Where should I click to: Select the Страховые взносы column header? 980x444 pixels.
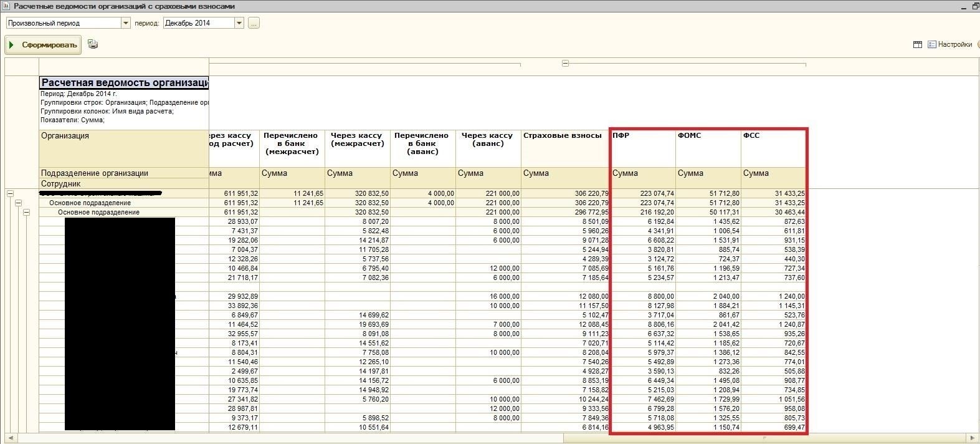565,148
